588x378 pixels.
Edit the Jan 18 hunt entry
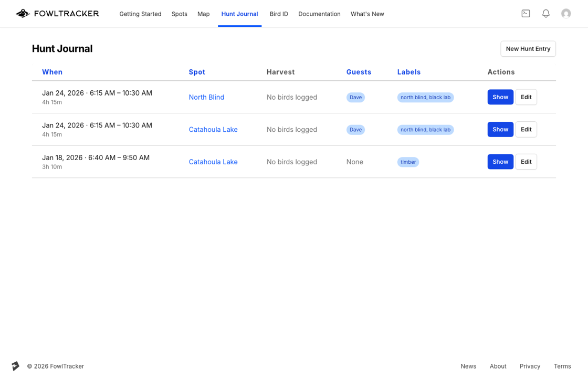(526, 162)
